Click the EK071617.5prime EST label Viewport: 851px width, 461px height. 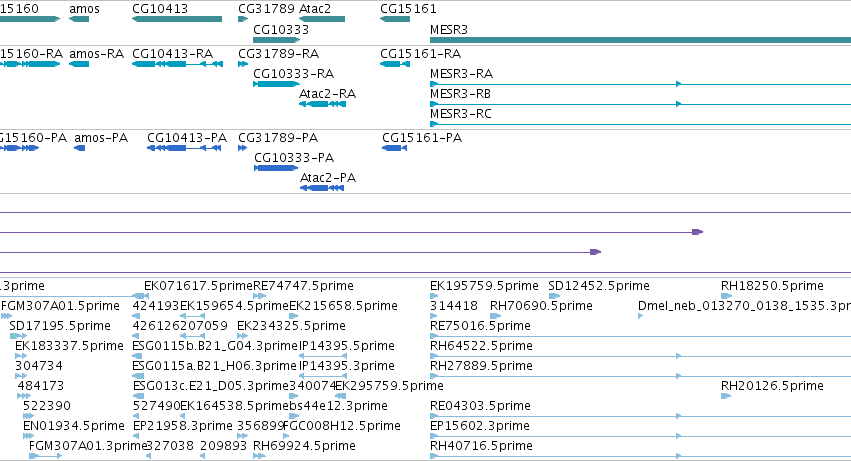coord(198,286)
